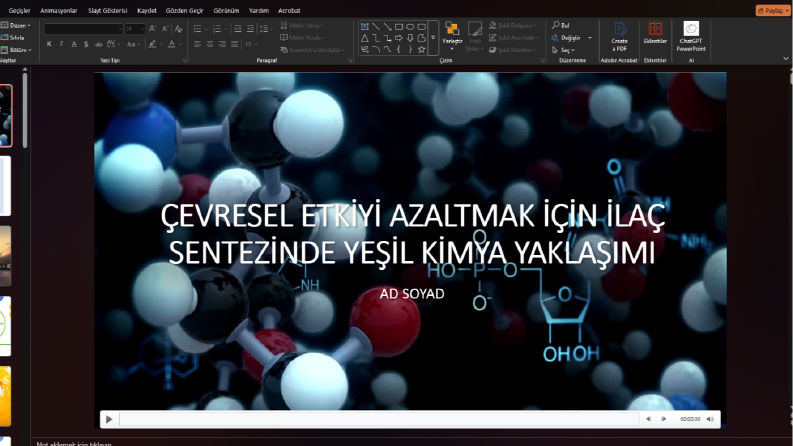Select the Text Box shape

(364, 26)
